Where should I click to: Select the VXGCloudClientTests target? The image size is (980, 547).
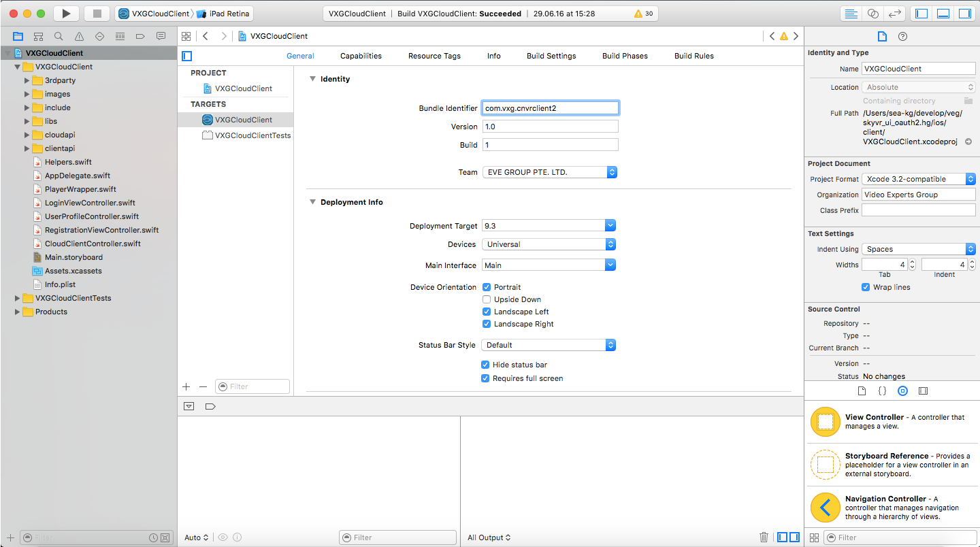coord(247,135)
